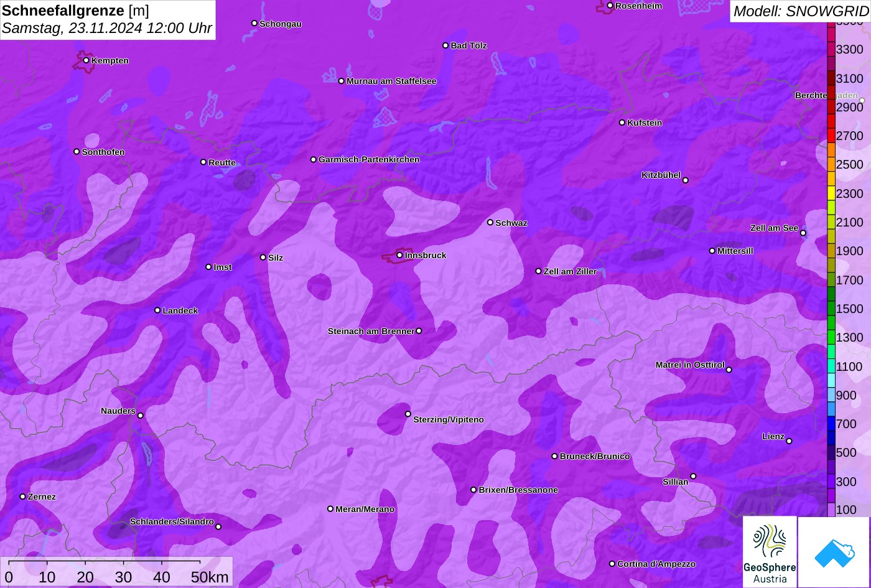Click the cyan 1100 legend color
Image resolution: width=871 pixels, height=588 pixels.
click(831, 366)
